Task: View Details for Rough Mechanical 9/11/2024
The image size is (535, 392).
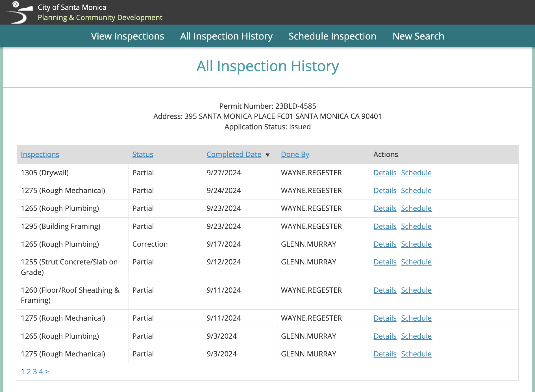Action: point(385,318)
